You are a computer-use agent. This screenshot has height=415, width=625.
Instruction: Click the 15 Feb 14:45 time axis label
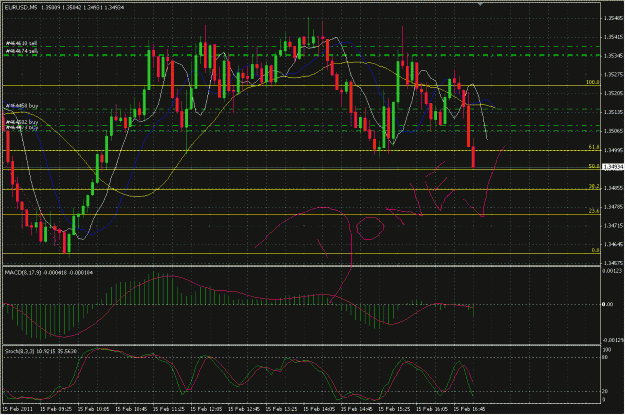[356, 409]
